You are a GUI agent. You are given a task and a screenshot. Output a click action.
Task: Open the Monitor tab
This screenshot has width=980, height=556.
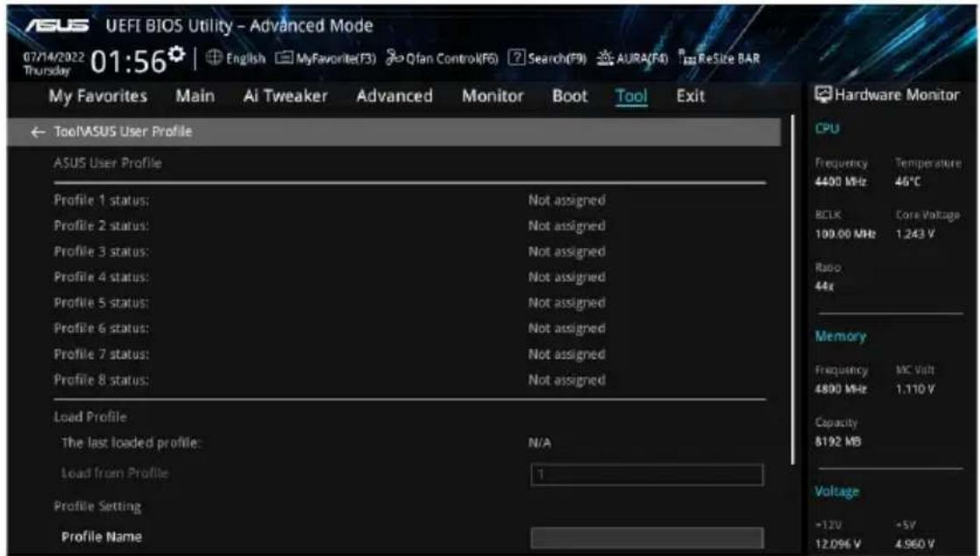click(x=493, y=96)
